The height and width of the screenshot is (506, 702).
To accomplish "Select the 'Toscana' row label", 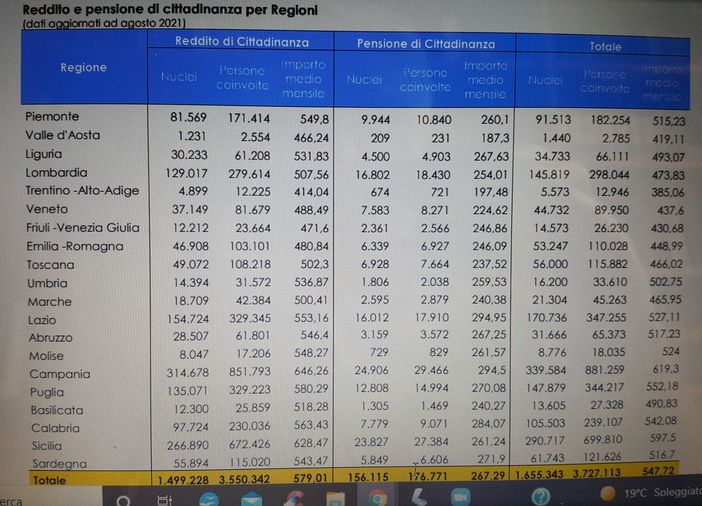I will 51,265.
